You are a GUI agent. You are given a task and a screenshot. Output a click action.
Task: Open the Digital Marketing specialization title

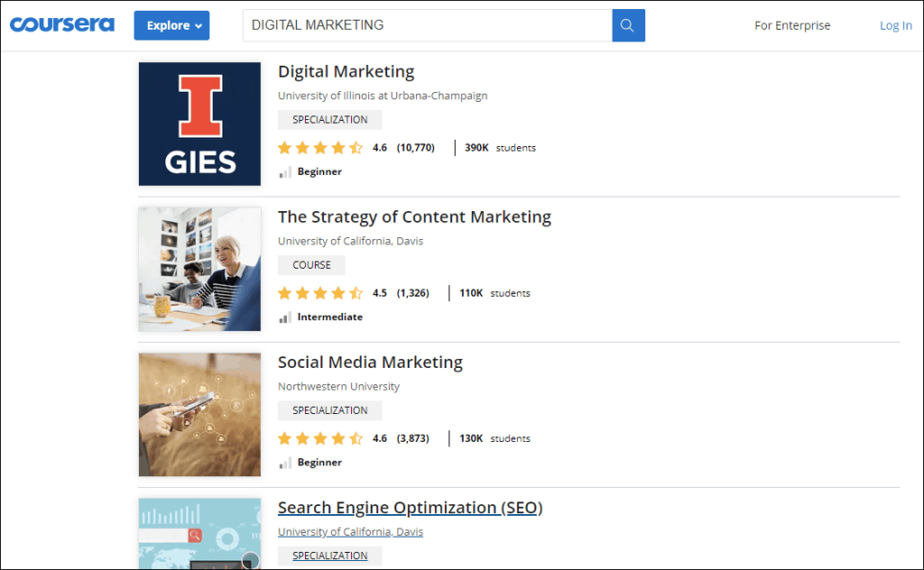pyautogui.click(x=346, y=71)
